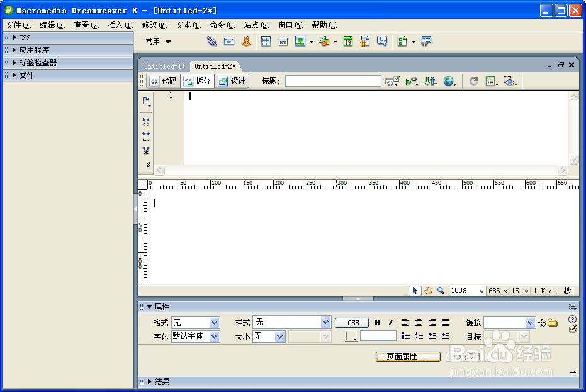This screenshot has height=392, width=586.
Task: Insert a div tag icon
Action: tap(283, 42)
